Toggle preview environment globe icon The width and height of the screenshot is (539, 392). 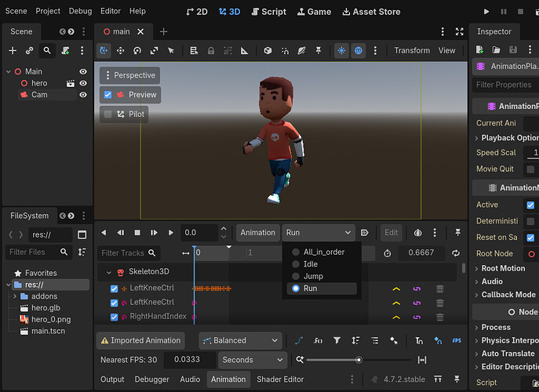pos(359,51)
